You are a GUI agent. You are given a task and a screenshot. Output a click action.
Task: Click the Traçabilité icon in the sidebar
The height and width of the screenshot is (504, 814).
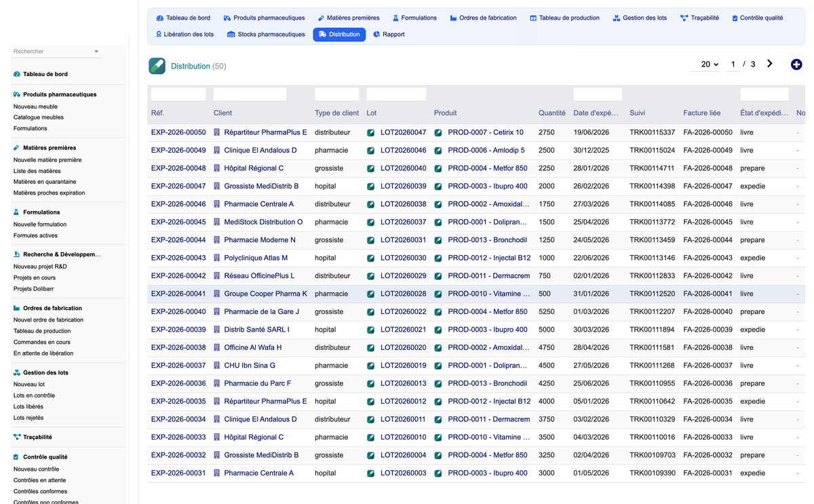click(x=17, y=437)
